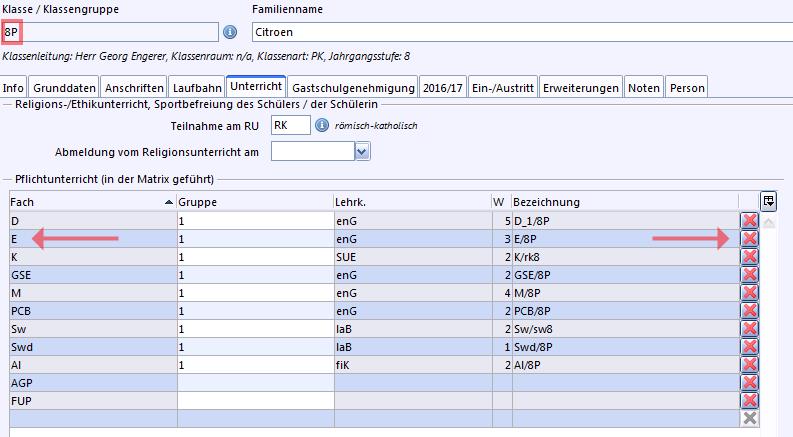Click Lehrk. column header
The image size is (793, 437).
412,202
